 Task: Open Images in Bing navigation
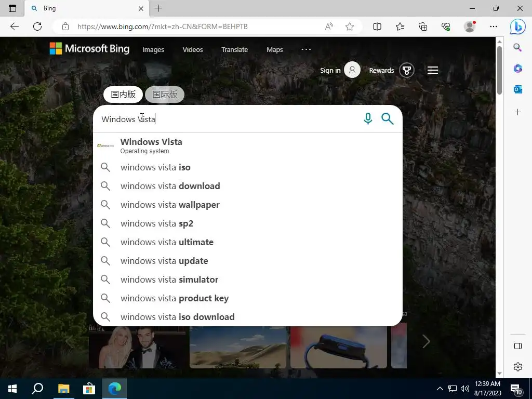pyautogui.click(x=153, y=50)
